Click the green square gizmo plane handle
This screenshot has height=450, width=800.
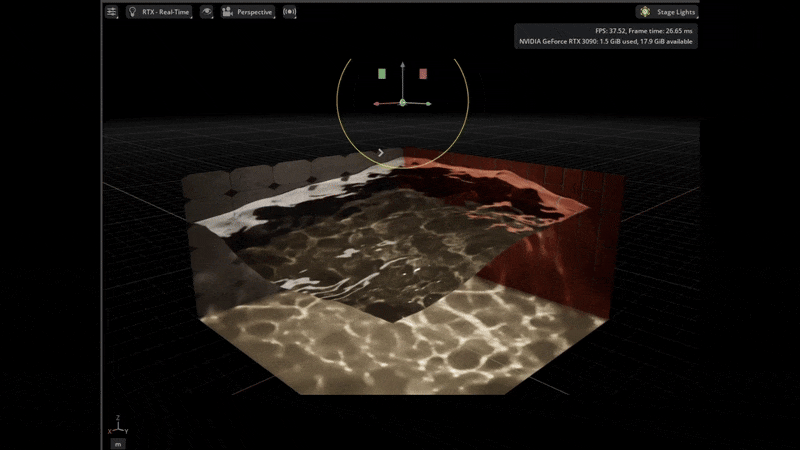coord(382,74)
